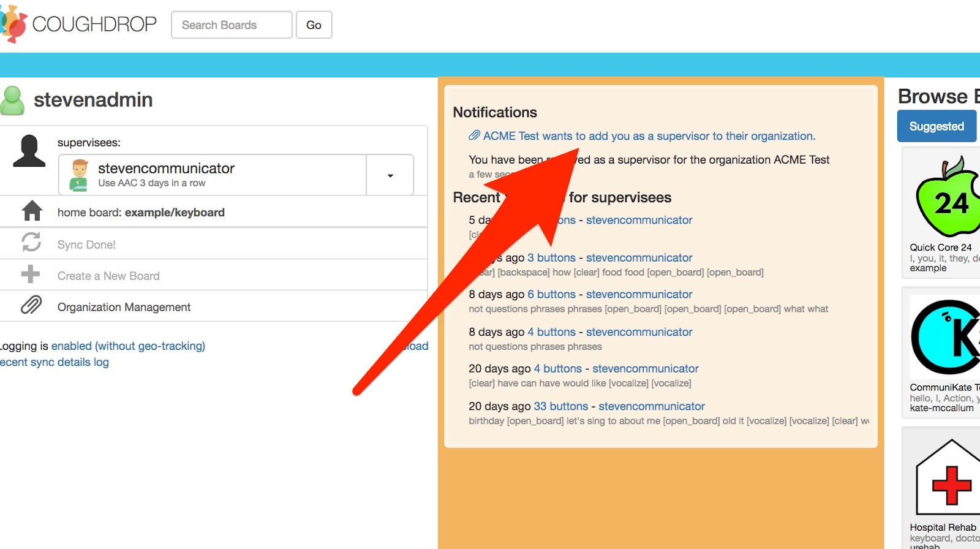Open the Quick Core 24 apple thumbnail
The height and width of the screenshot is (549, 980).
tap(947, 196)
